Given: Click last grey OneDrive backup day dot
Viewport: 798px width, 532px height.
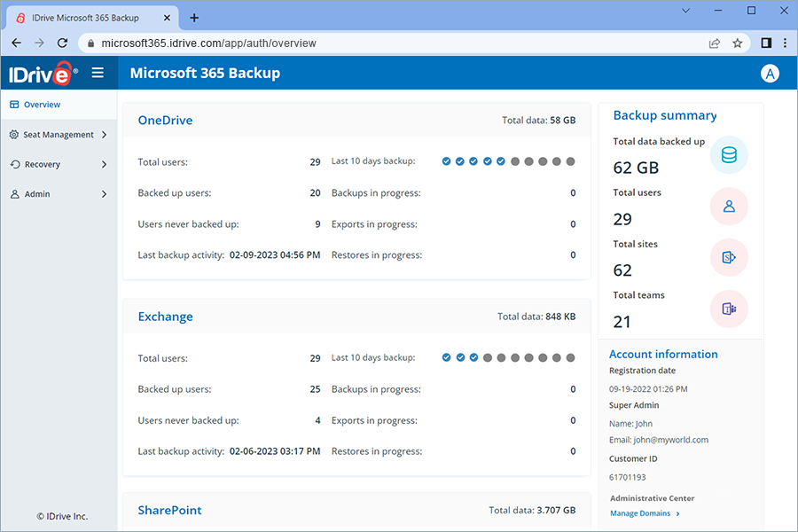Looking at the screenshot, I should click(x=570, y=161).
